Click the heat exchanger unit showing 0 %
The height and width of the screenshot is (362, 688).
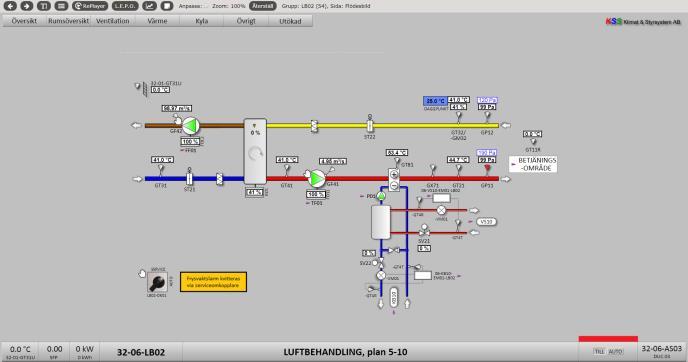(x=255, y=151)
